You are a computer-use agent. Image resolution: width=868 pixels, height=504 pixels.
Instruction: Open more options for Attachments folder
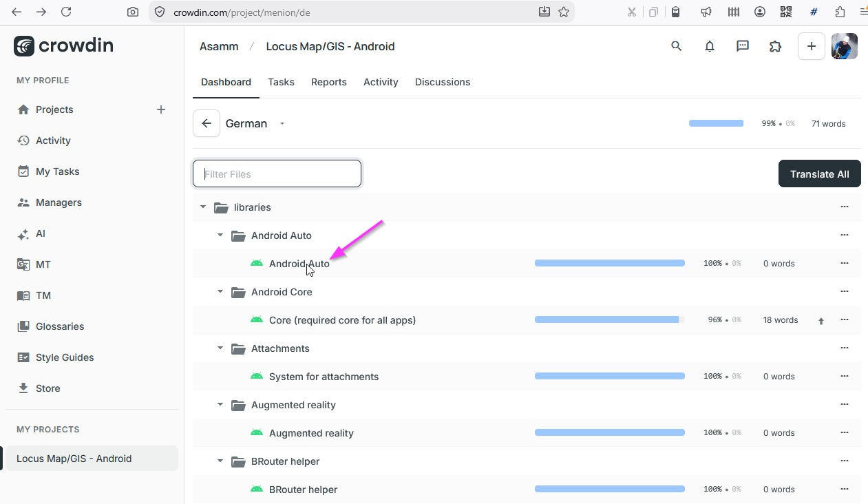[845, 348]
